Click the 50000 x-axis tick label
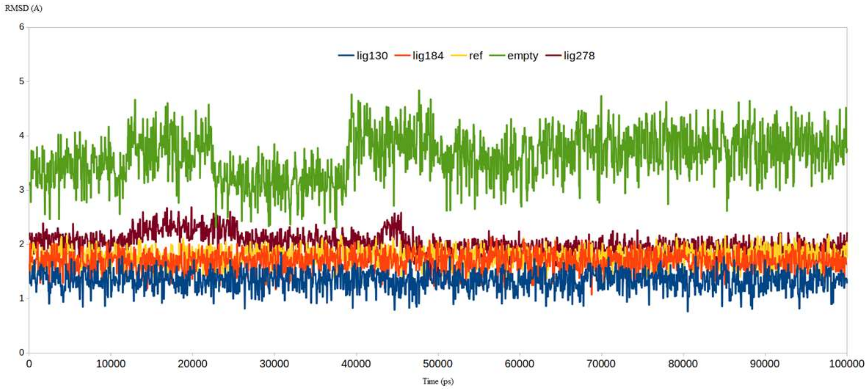The width and height of the screenshot is (868, 389). (x=438, y=364)
